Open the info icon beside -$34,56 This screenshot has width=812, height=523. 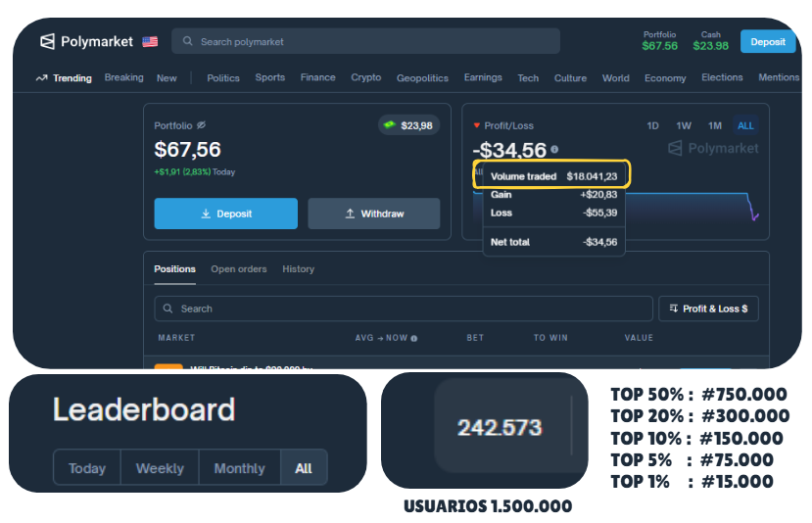(x=554, y=149)
